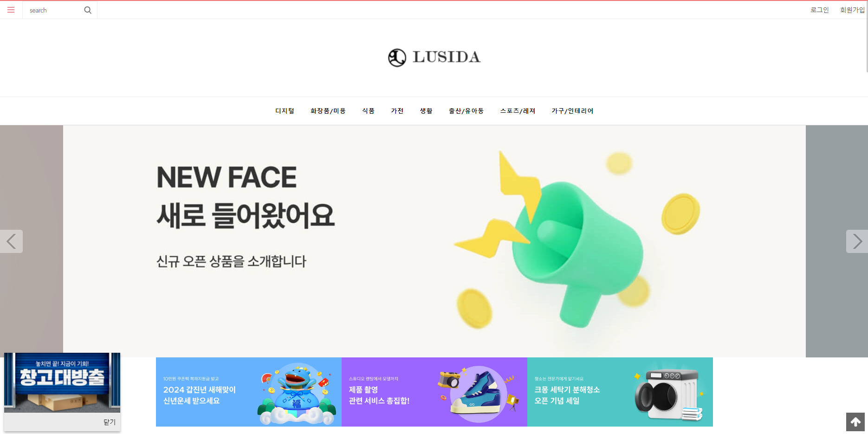This screenshot has height=434, width=868.
Task: Open the 식품 category
Action: tap(369, 111)
